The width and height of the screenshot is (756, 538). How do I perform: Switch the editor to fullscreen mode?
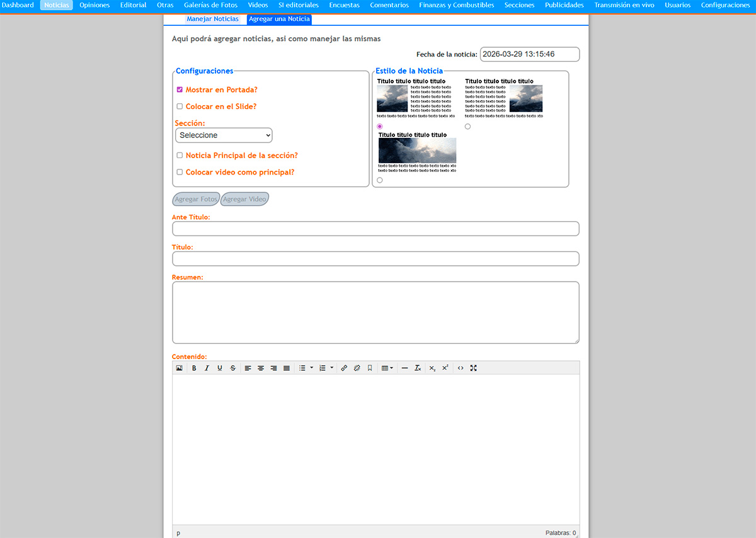point(474,368)
